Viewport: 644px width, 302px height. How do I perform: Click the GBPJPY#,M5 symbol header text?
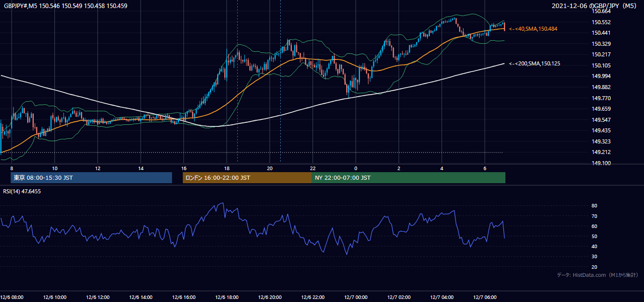(x=66, y=6)
